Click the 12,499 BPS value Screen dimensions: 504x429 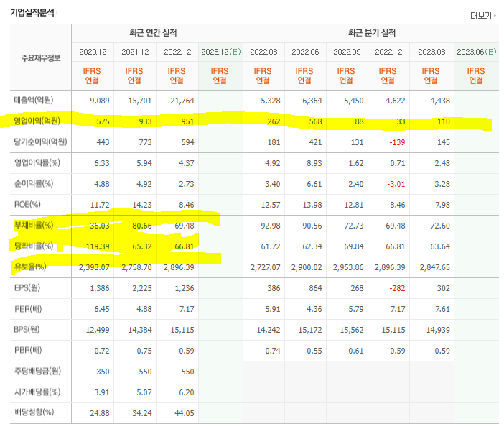point(98,331)
